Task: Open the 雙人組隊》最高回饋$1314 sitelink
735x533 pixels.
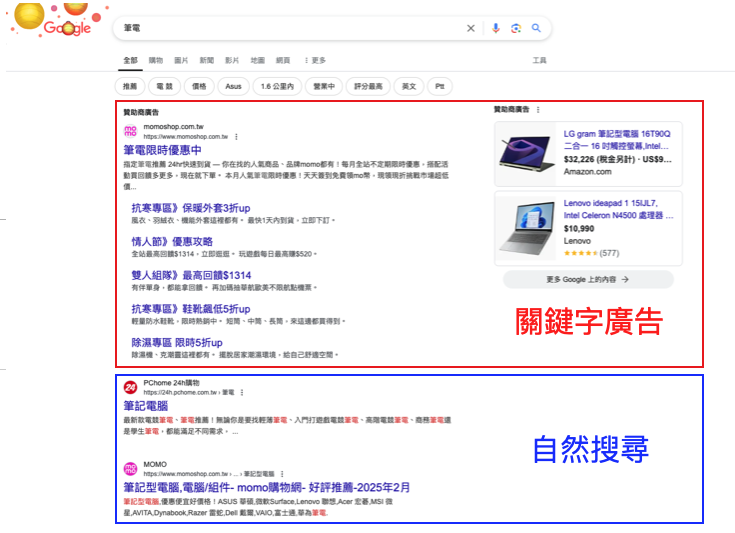Action: (191, 276)
